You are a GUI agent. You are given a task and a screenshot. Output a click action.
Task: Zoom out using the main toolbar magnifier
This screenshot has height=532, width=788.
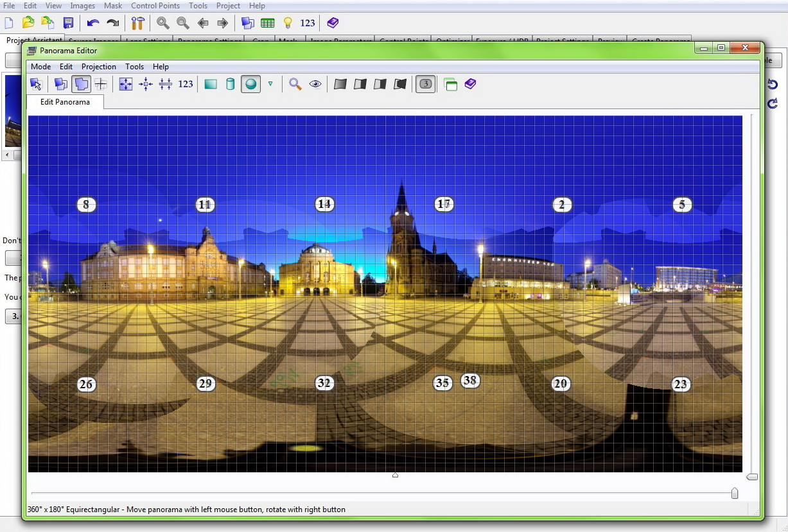(183, 23)
